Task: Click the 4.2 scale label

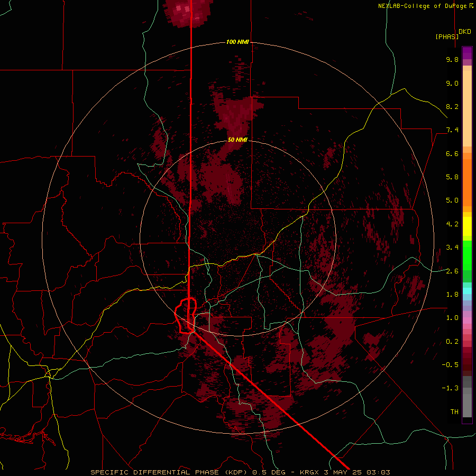Action: click(452, 224)
